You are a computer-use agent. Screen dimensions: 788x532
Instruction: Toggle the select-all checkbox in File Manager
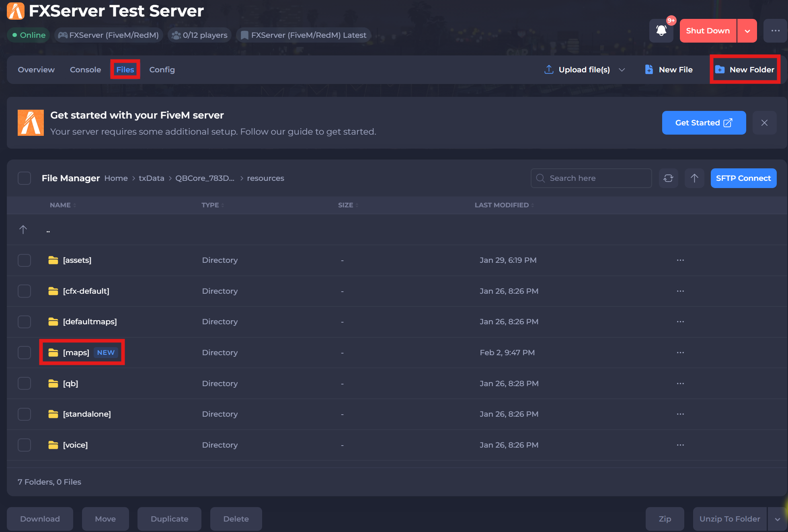click(24, 178)
